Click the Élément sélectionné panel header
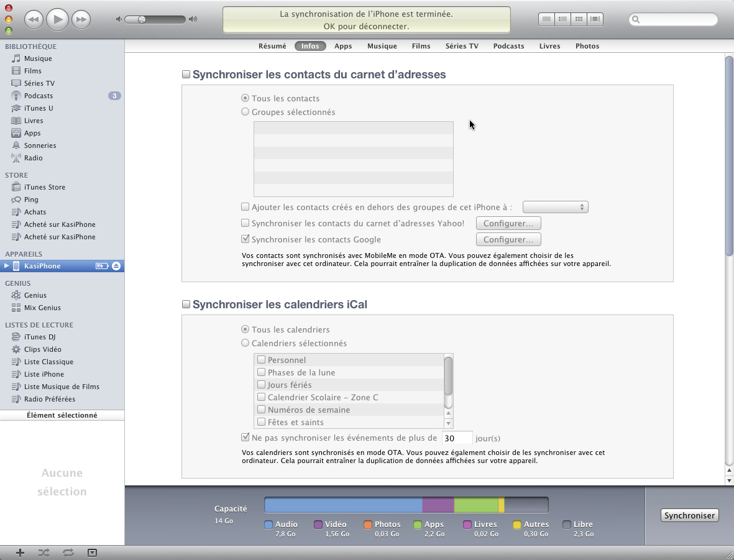Screen dimensions: 734x560 [x=62, y=415]
